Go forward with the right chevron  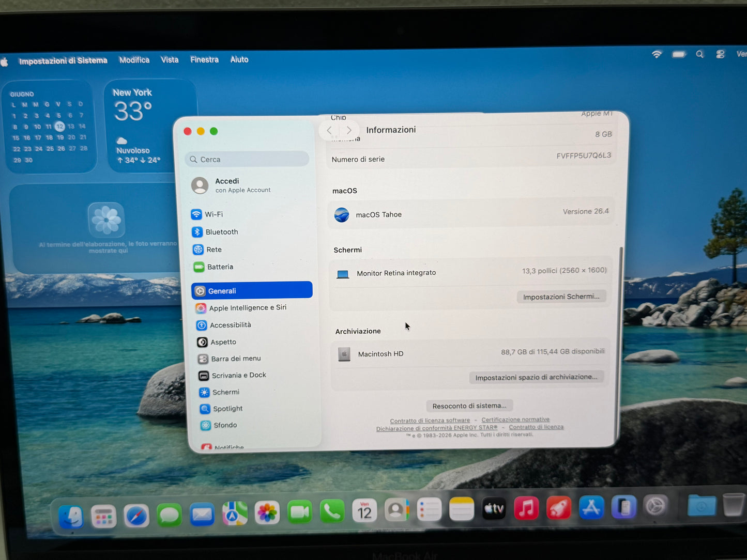[349, 130]
